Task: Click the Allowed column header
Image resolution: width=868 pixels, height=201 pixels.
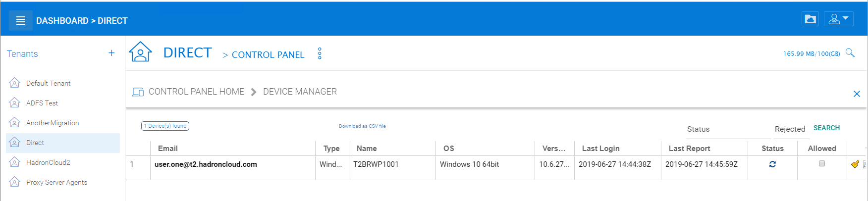Action: [x=822, y=149]
